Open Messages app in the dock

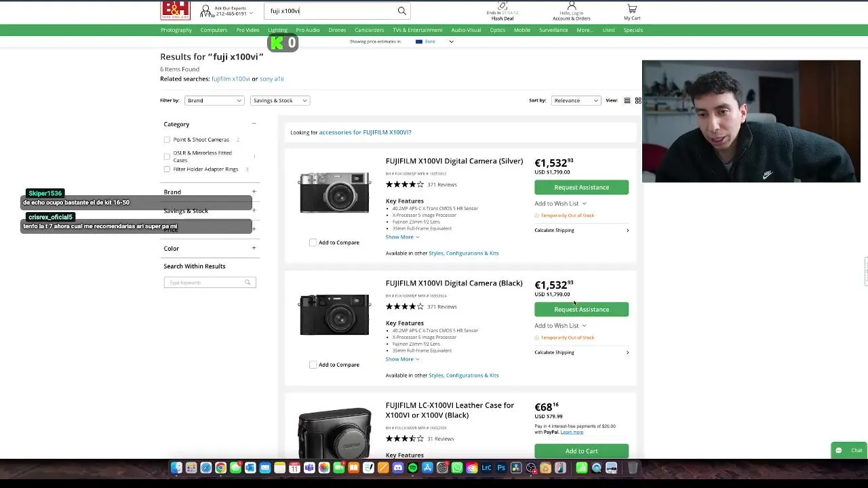click(235, 468)
